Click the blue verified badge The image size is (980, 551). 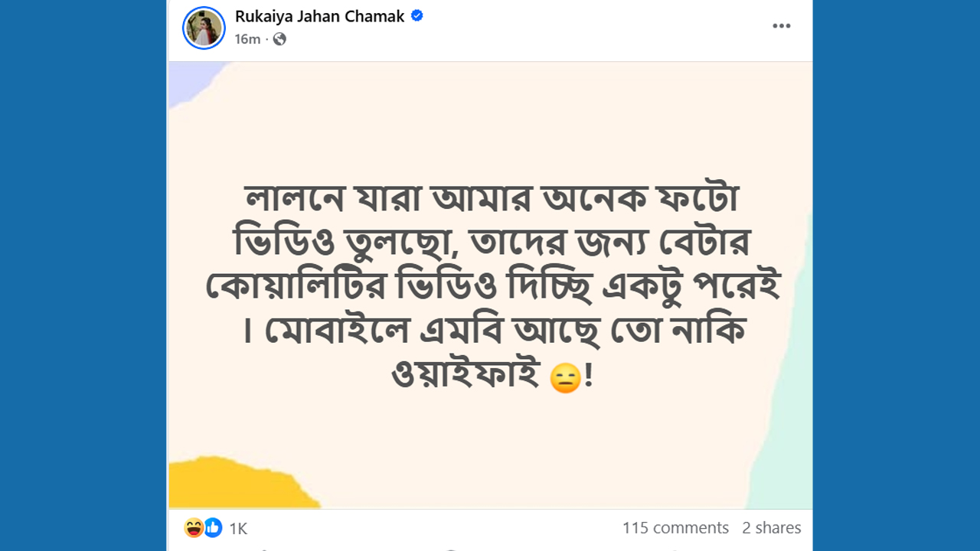point(417,16)
